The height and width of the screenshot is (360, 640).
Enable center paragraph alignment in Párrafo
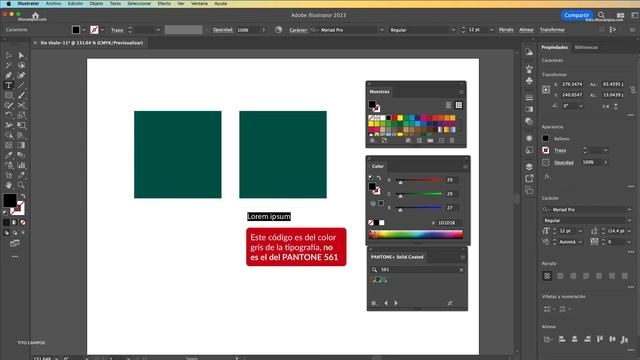(560, 276)
